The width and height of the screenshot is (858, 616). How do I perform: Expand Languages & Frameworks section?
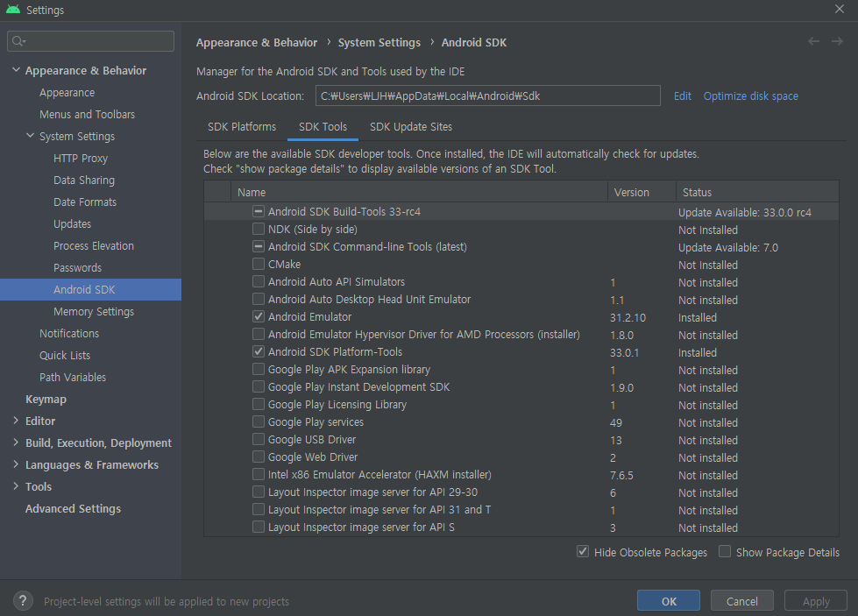point(16,464)
